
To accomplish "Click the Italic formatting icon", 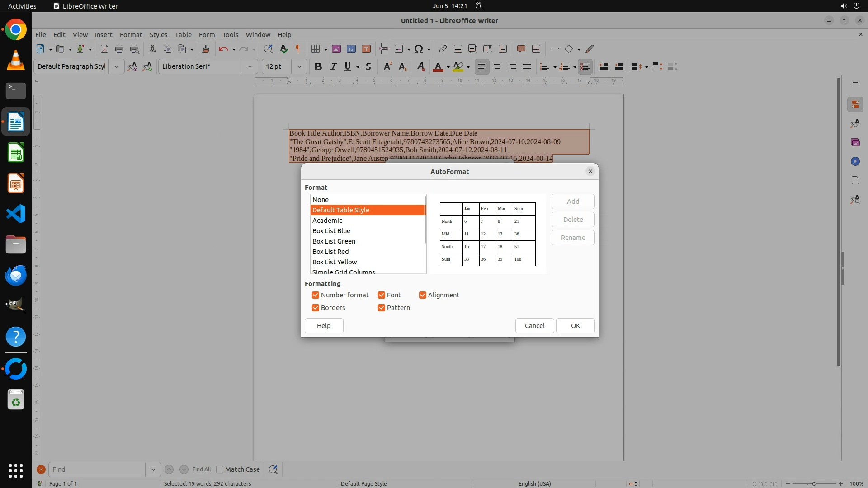I will pyautogui.click(x=333, y=66).
